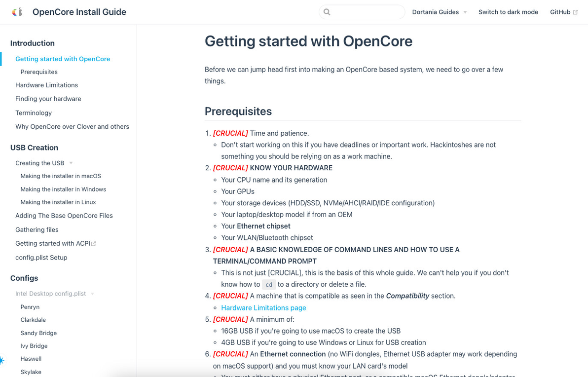Open Making the installer in Windows
This screenshot has height=377, width=588.
tap(63, 189)
